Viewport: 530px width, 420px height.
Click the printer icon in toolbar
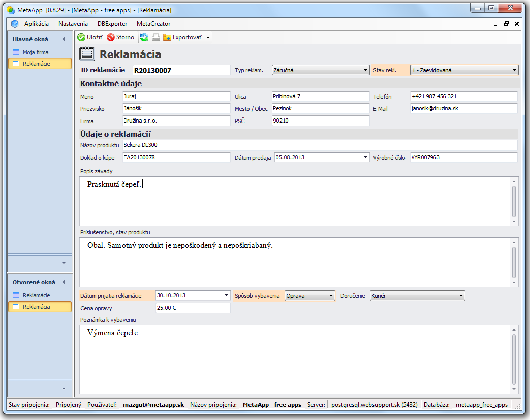(x=156, y=37)
